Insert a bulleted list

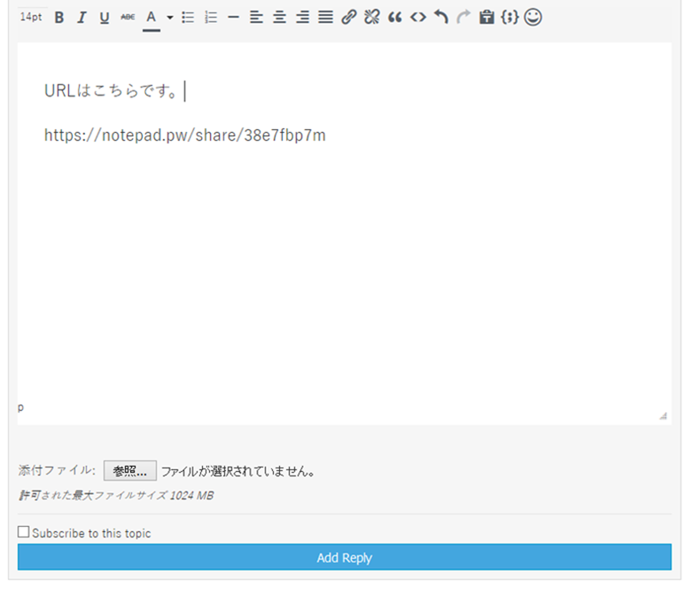click(188, 18)
